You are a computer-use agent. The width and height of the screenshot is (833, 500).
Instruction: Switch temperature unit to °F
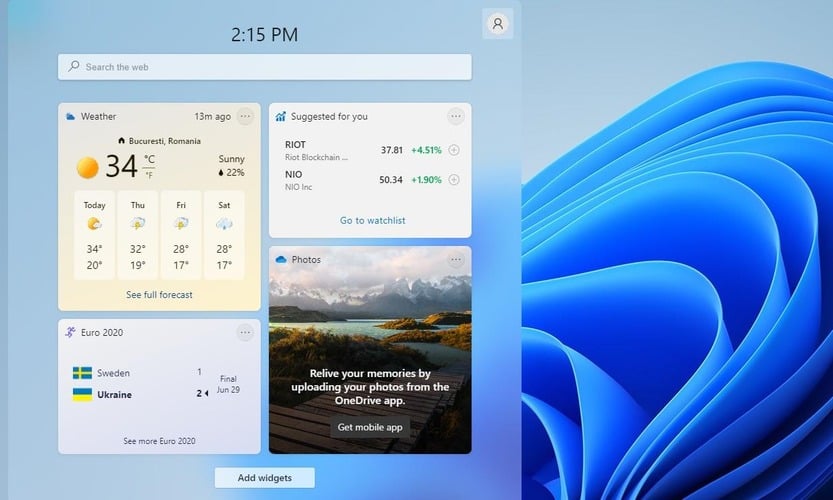pos(149,174)
